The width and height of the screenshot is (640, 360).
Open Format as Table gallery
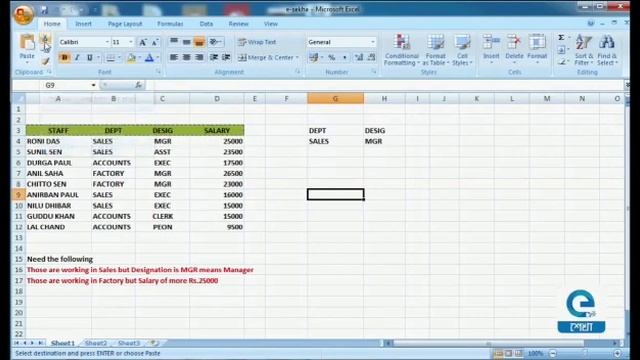436,50
